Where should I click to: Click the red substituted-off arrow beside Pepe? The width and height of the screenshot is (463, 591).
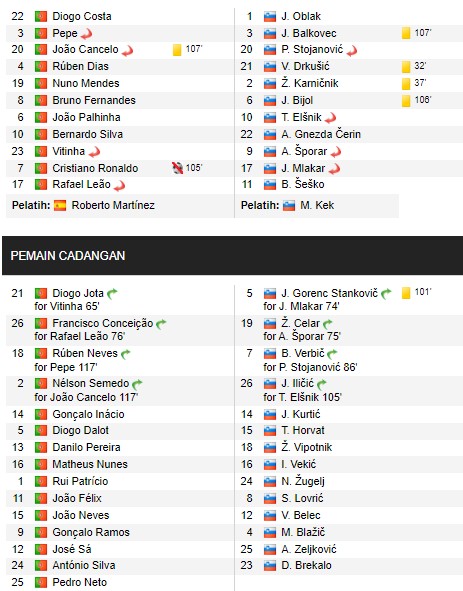pyautogui.click(x=87, y=34)
